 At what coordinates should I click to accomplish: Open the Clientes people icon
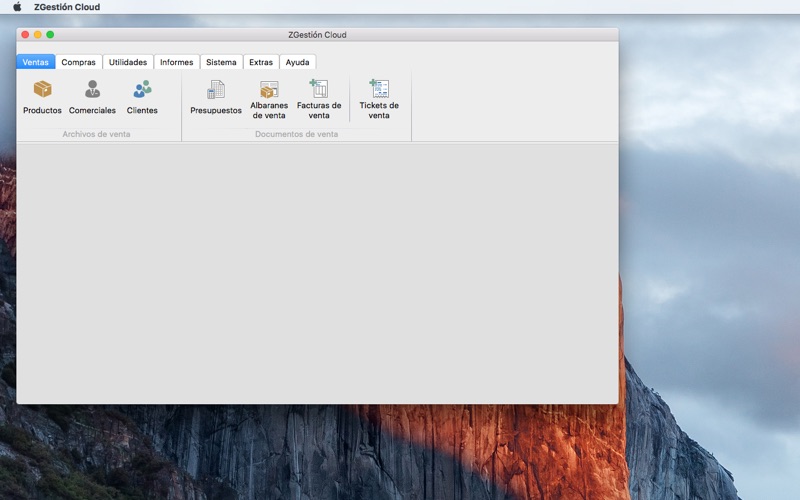[x=142, y=89]
